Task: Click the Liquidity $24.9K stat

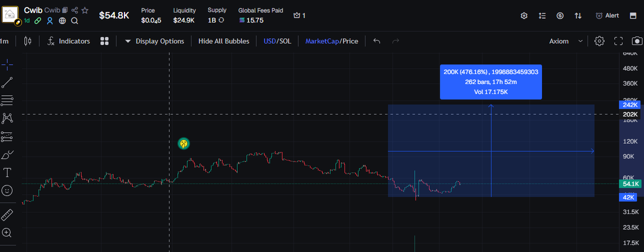Action: [184, 15]
